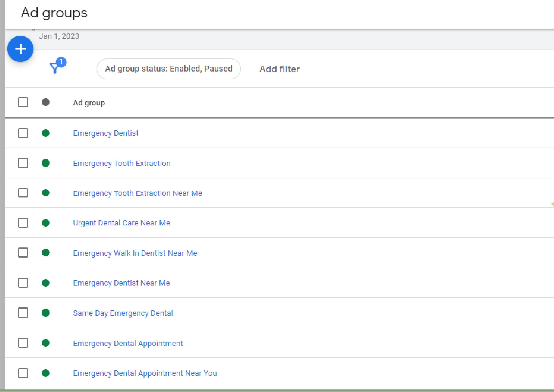Click Add filter
554x392 pixels.
[279, 69]
